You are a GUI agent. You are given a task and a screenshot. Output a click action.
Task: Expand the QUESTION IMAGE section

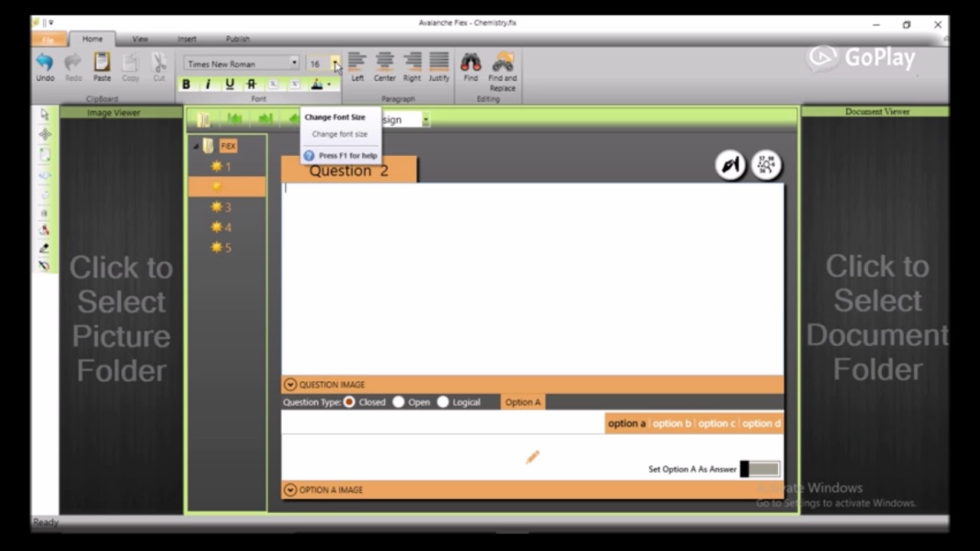click(x=290, y=385)
